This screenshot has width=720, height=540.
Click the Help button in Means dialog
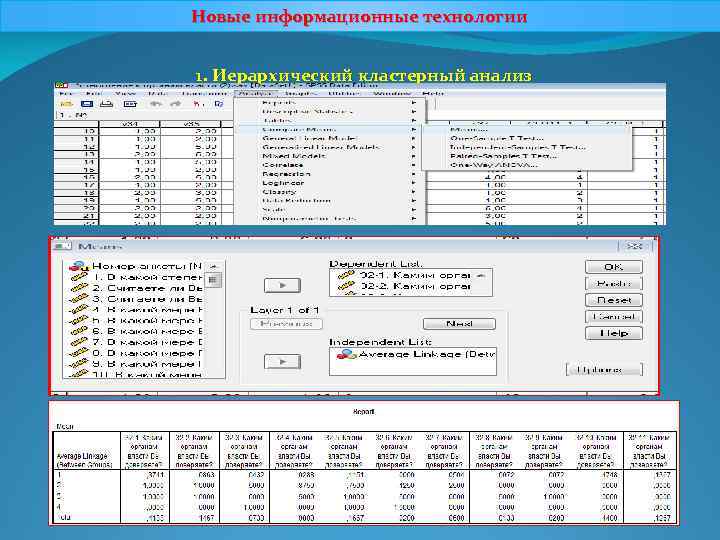(613, 333)
